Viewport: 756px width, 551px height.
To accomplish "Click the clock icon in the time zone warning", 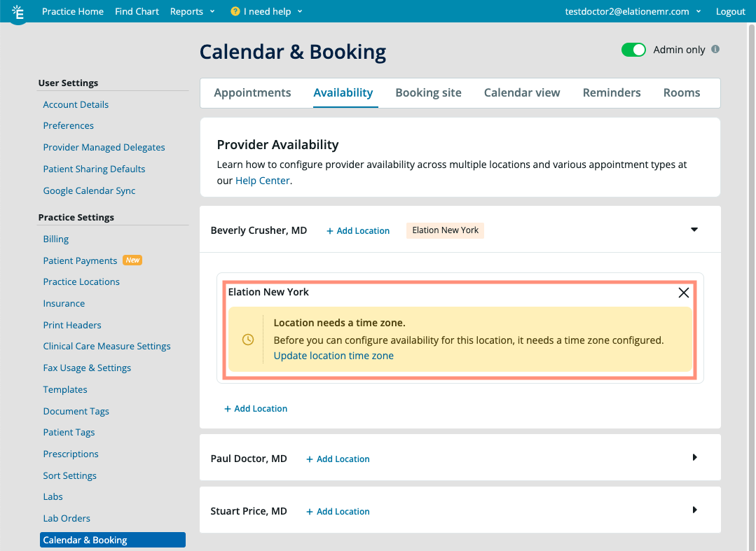I will tap(247, 340).
